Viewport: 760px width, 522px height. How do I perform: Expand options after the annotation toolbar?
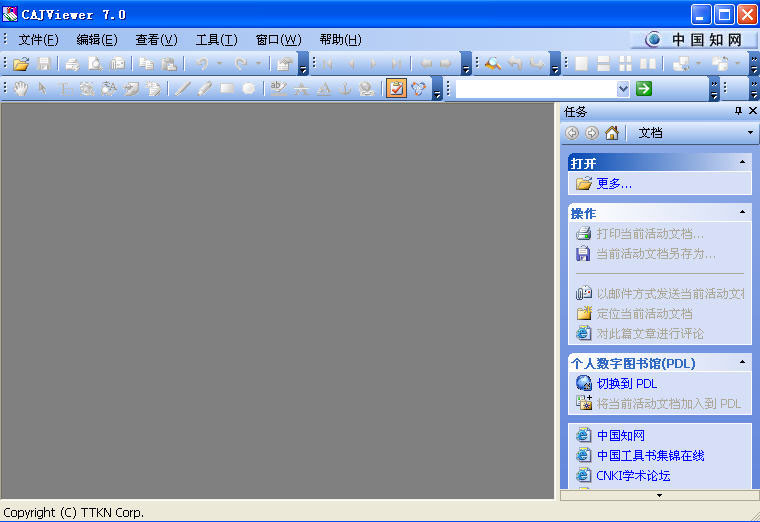pyautogui.click(x=437, y=89)
